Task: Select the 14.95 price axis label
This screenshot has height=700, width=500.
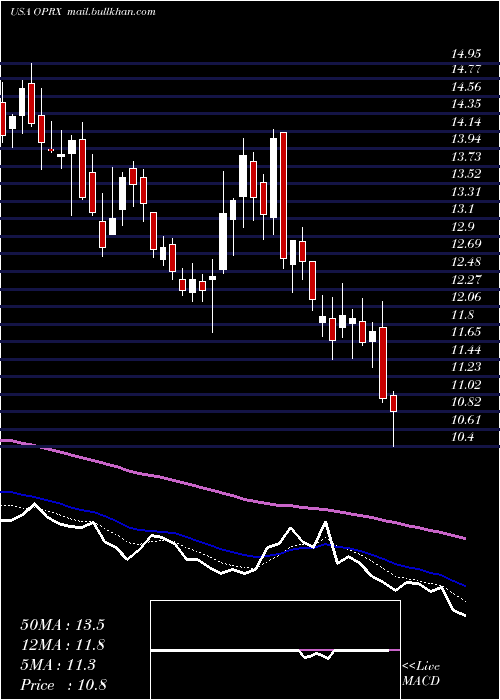Action: tap(466, 54)
